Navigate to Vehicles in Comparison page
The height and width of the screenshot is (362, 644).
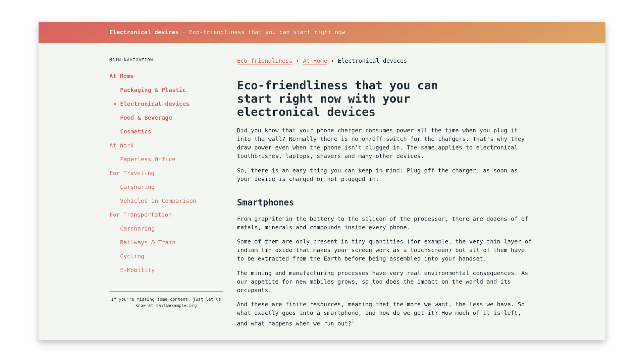tap(158, 201)
